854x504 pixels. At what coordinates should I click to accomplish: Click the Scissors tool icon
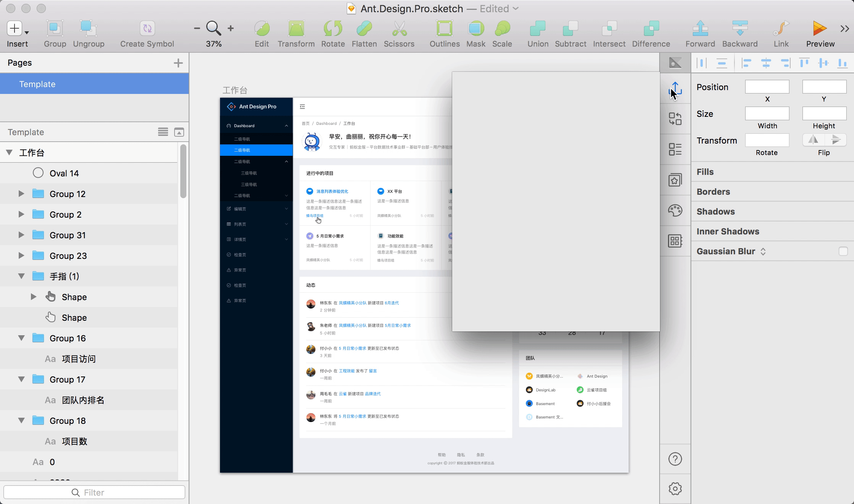[399, 29]
